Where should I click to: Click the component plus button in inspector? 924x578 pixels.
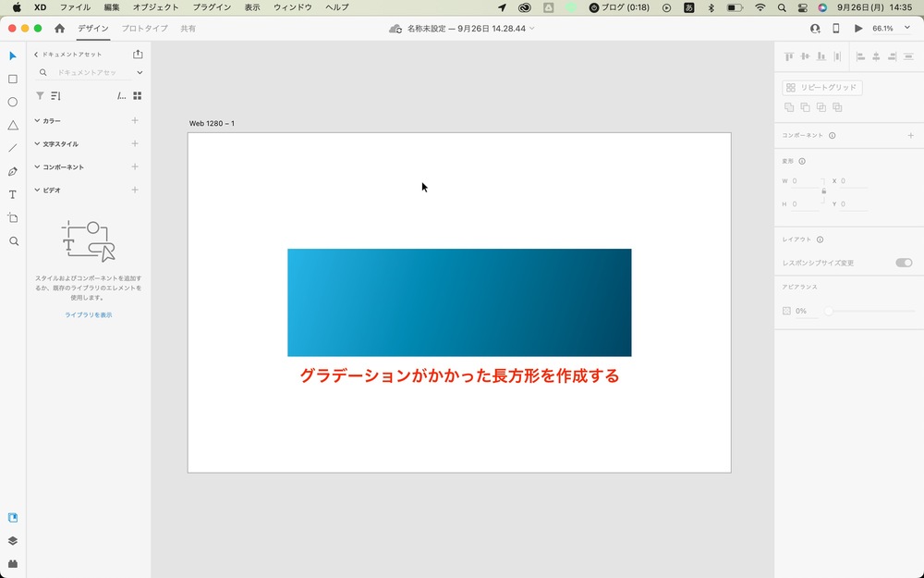pyautogui.click(x=910, y=136)
